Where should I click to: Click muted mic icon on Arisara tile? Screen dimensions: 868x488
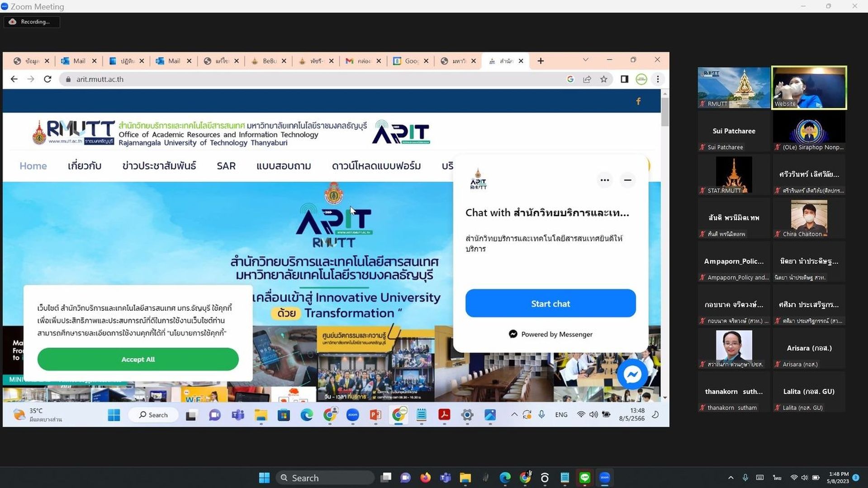coord(778,364)
